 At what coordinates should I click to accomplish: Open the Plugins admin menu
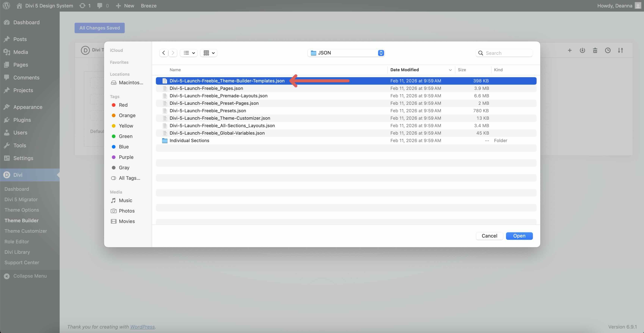click(22, 120)
